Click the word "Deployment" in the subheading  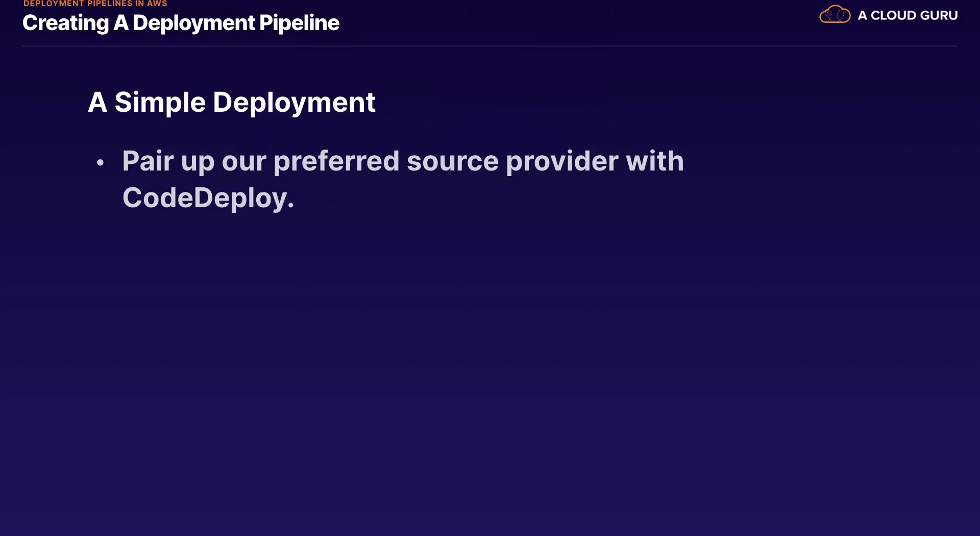(x=294, y=102)
